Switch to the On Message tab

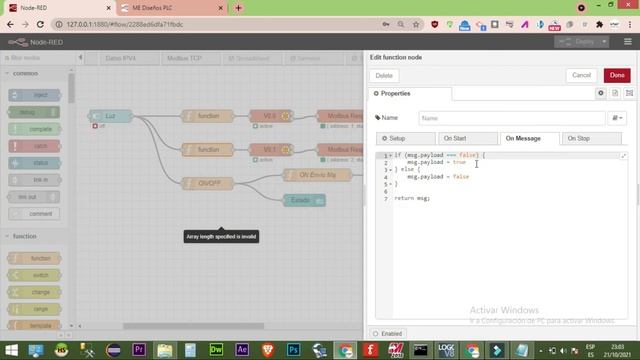[x=529, y=138]
